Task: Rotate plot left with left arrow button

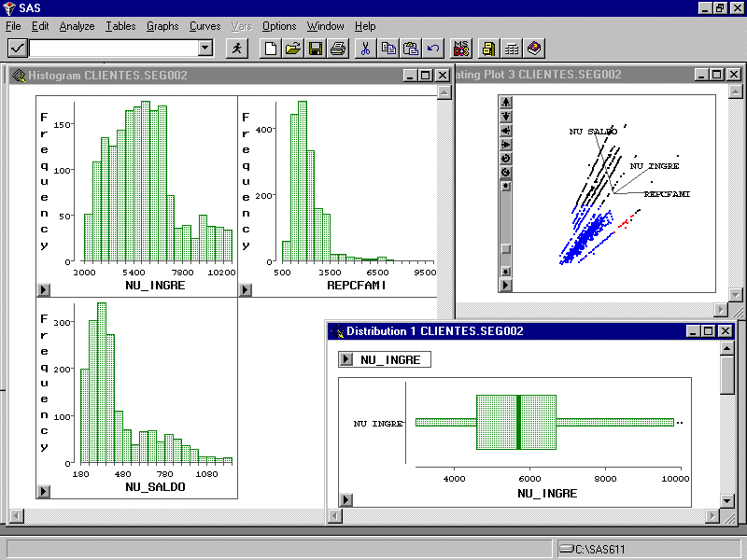Action: [506, 131]
